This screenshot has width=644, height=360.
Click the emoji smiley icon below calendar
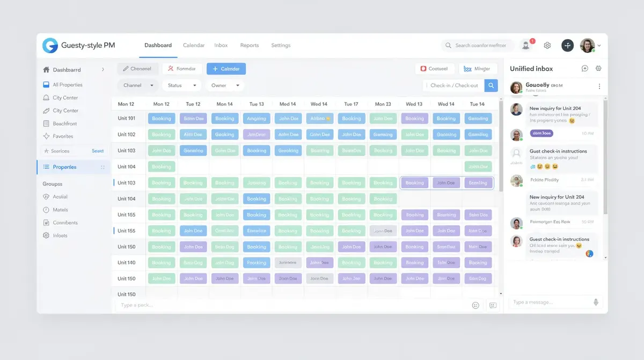click(x=475, y=305)
